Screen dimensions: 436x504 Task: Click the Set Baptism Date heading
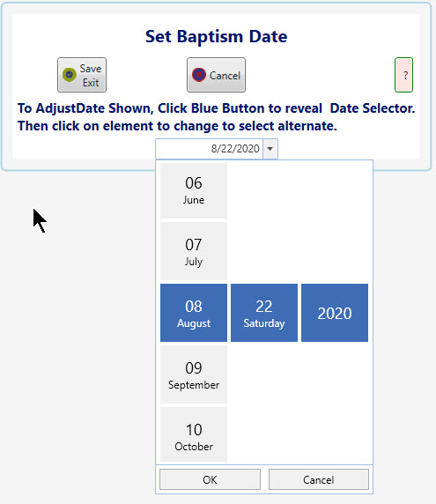point(216,36)
